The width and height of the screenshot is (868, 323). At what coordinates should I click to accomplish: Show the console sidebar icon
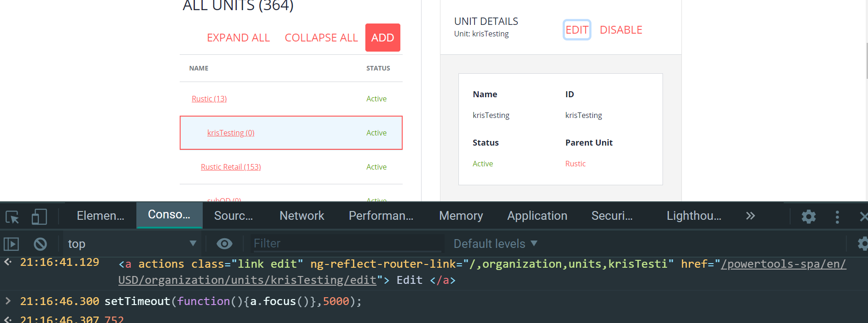pyautogui.click(x=11, y=244)
